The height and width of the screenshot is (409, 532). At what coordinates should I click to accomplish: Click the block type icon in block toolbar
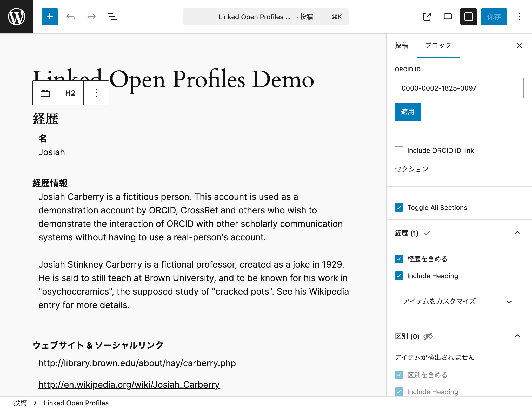click(x=45, y=93)
